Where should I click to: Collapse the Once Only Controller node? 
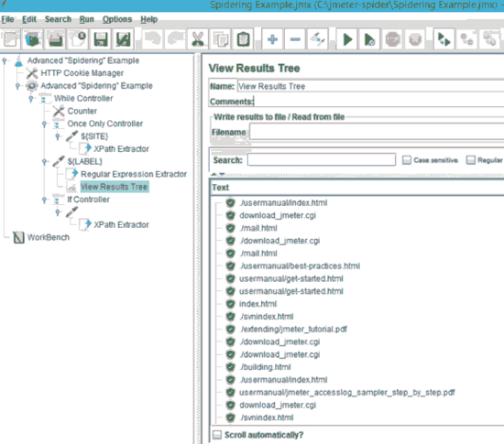point(44,124)
